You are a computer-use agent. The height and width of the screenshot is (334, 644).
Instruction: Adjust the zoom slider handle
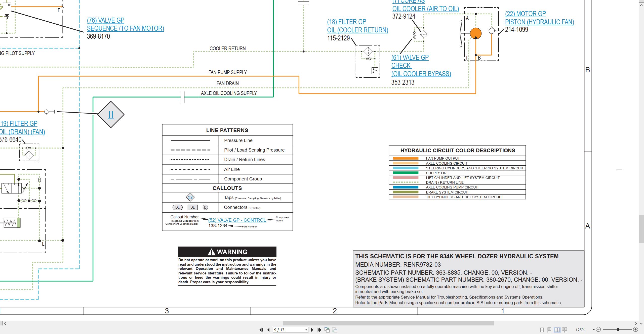click(618, 329)
